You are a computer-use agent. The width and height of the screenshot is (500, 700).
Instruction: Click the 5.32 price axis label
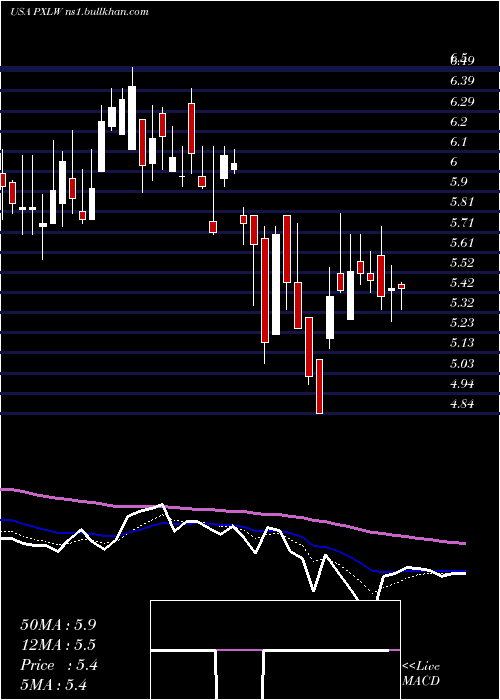[x=462, y=303]
